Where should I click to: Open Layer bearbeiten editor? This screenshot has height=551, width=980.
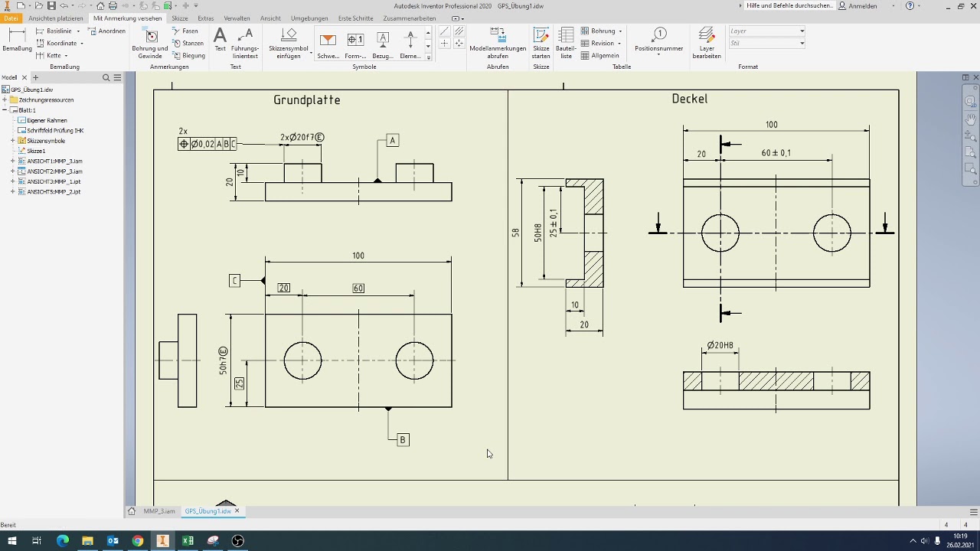(707, 43)
